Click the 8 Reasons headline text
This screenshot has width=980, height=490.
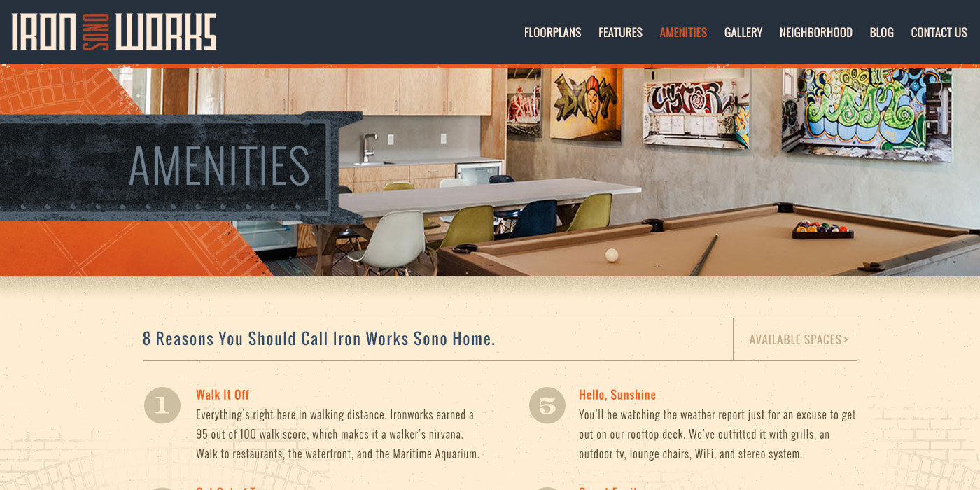319,339
